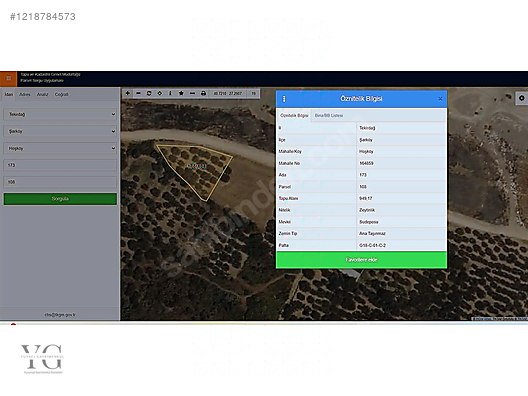Select the locate position icon
Viewport: 528px width, 396px height.
[160, 93]
